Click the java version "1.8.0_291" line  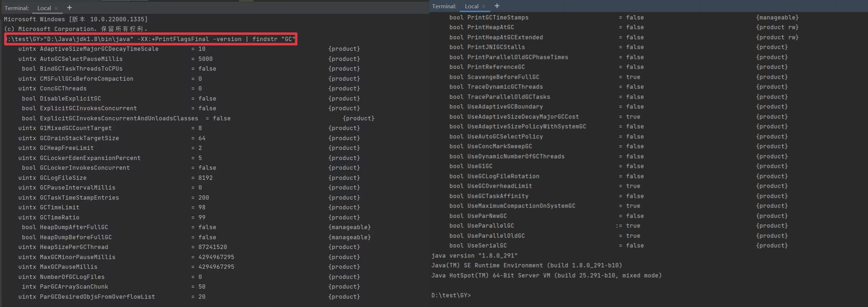pyautogui.click(x=474, y=255)
